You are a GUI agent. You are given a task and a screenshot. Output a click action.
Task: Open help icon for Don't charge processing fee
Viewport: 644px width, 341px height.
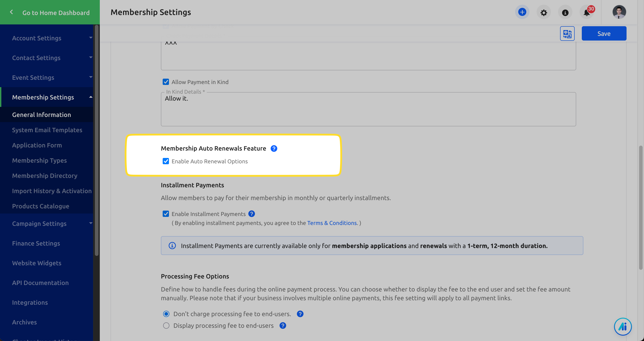click(300, 314)
